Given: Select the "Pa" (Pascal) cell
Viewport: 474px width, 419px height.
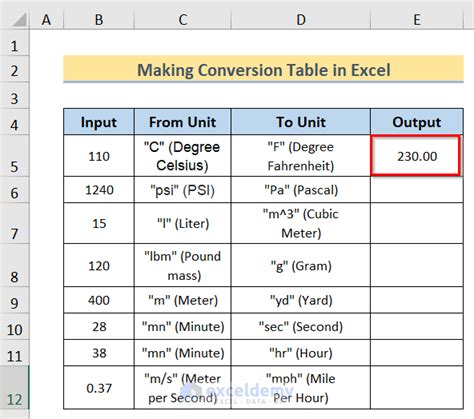Looking at the screenshot, I should pos(301,190).
